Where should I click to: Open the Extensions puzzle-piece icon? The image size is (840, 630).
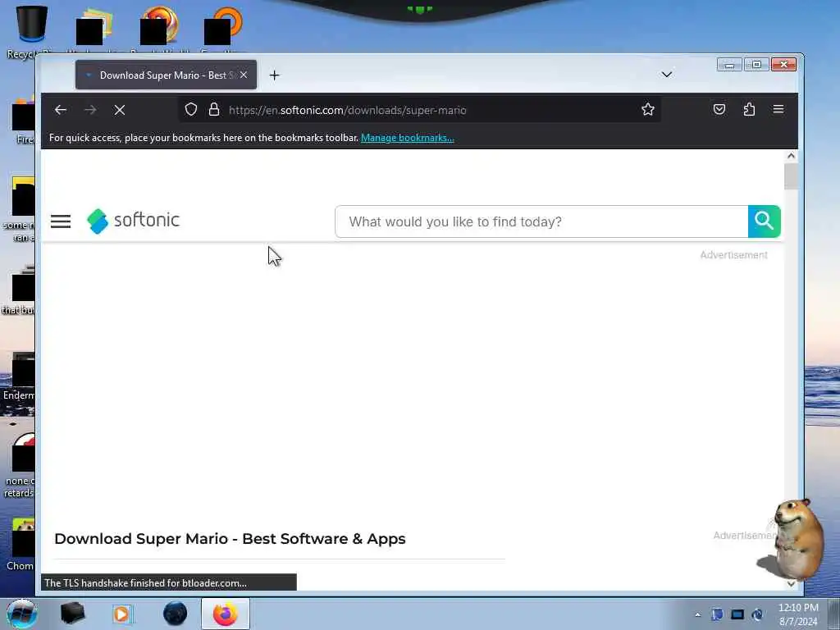tap(749, 109)
